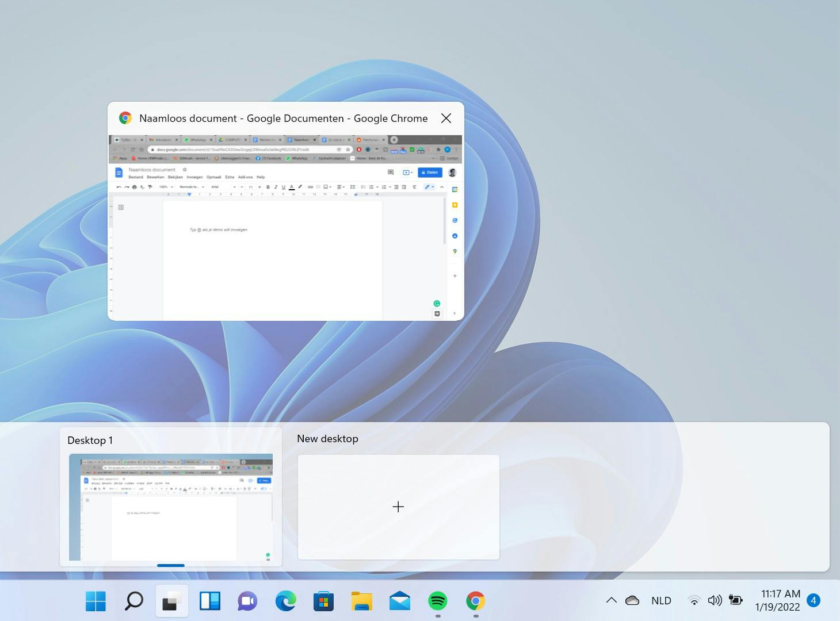Expand the hidden system tray icons
The image size is (840, 621).
(611, 600)
